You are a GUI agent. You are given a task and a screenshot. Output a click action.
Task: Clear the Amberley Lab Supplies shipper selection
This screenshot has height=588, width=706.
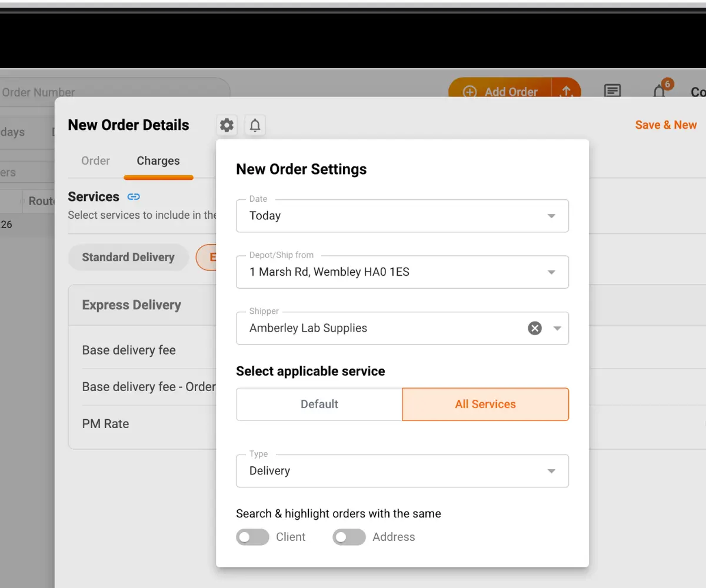click(x=535, y=328)
